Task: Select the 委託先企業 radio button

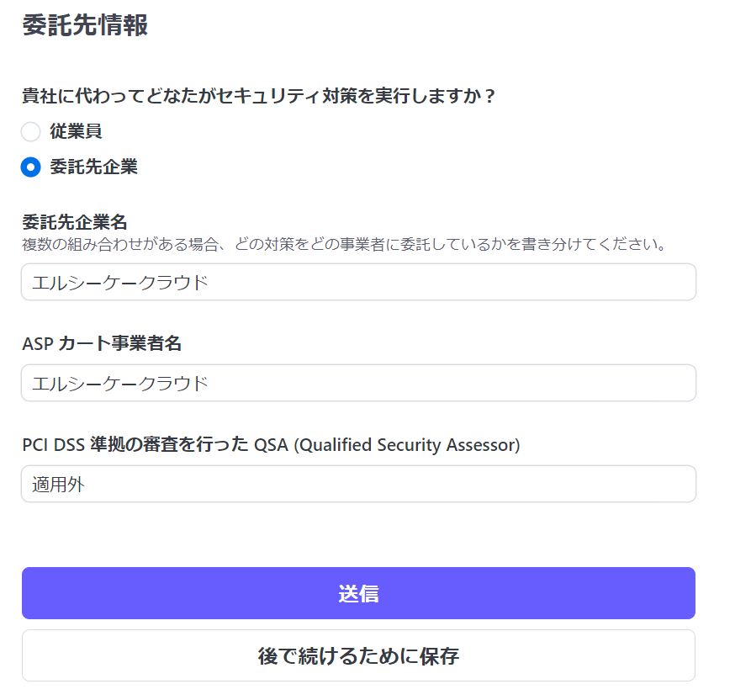Action: 31,167
